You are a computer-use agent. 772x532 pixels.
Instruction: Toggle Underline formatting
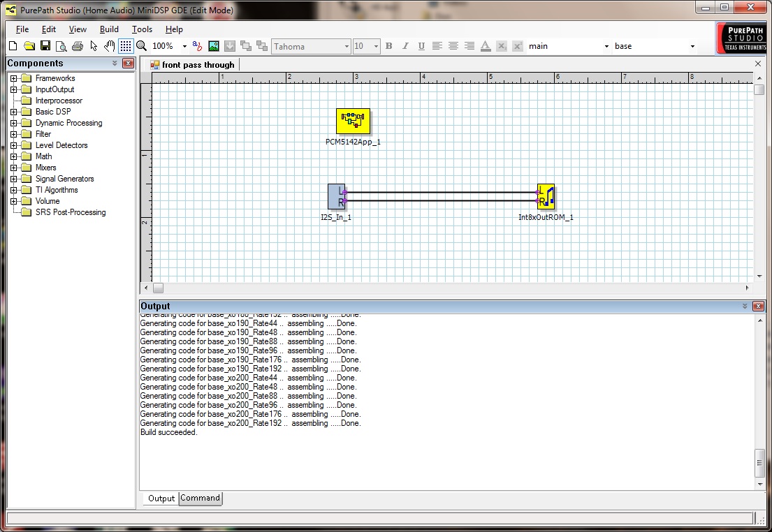pyautogui.click(x=421, y=46)
